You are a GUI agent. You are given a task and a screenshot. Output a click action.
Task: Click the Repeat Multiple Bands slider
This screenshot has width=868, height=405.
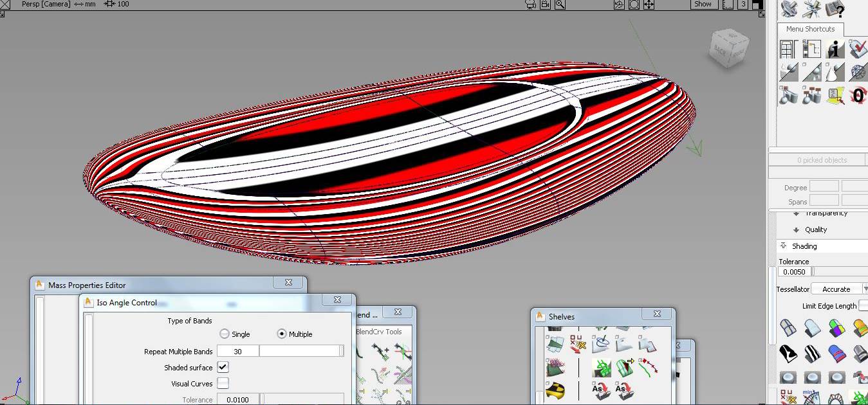[x=300, y=351]
